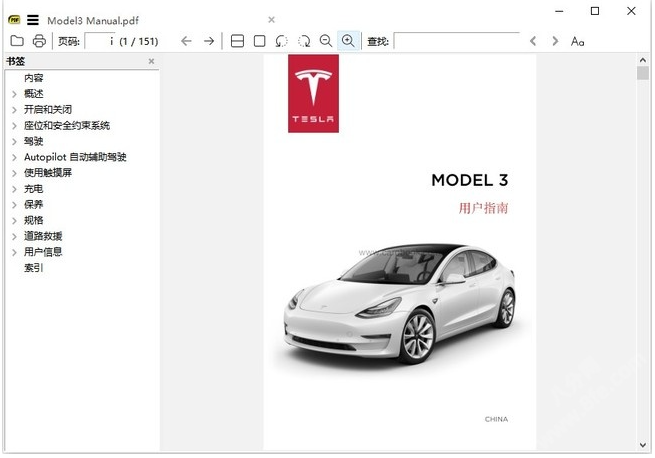Click the scrollbar up arrow

(643, 60)
